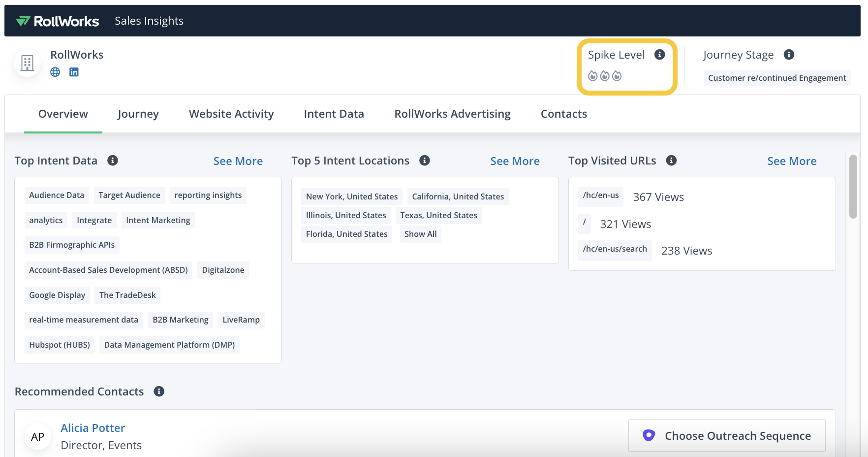Image resolution: width=868 pixels, height=457 pixels.
Task: Click the Recommended Contacts info icon
Action: pos(159,392)
